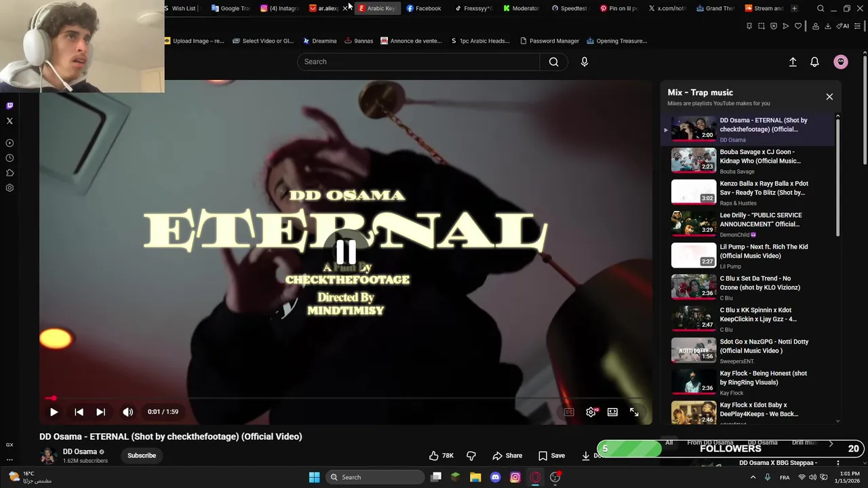The width and height of the screenshot is (868, 488).
Task: Switch to the Instagram browser tab
Action: [279, 8]
